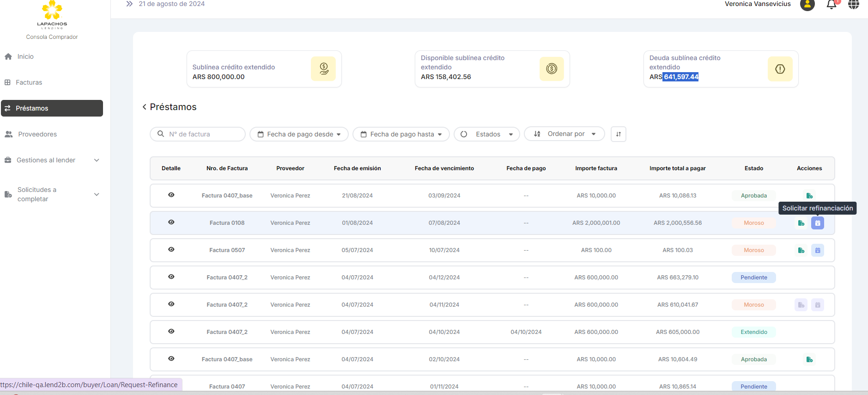Open detail eye for 03/09/2024 due invoice

(171, 195)
